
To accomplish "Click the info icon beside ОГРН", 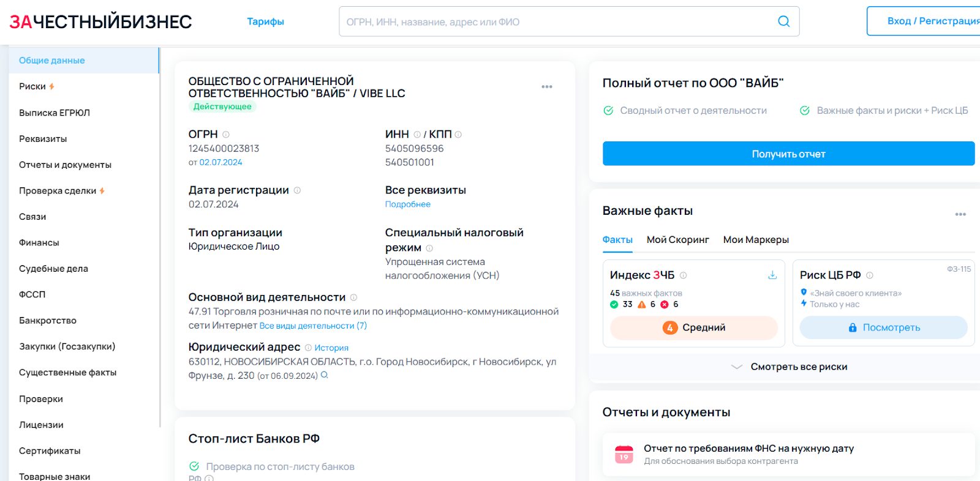I will 226,135.
